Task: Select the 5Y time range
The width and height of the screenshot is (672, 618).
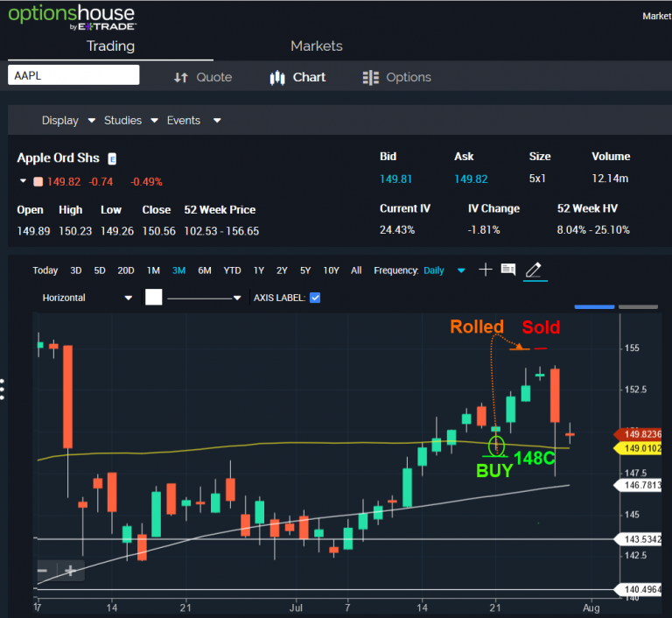Action: click(305, 270)
